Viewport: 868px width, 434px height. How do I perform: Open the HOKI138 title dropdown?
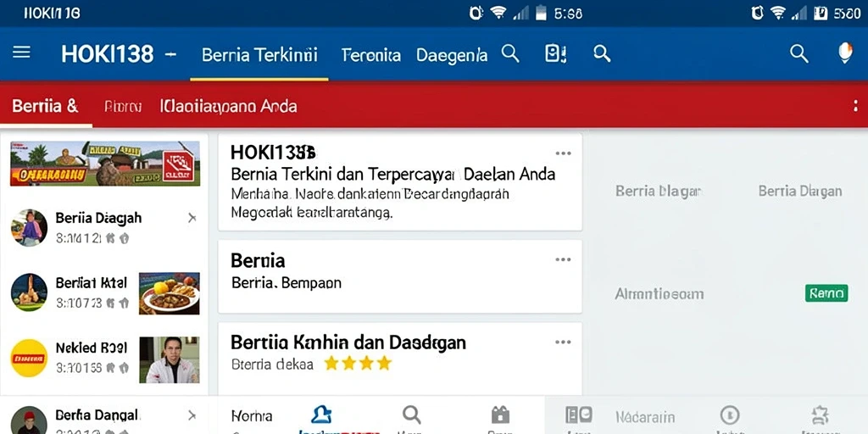click(x=171, y=54)
